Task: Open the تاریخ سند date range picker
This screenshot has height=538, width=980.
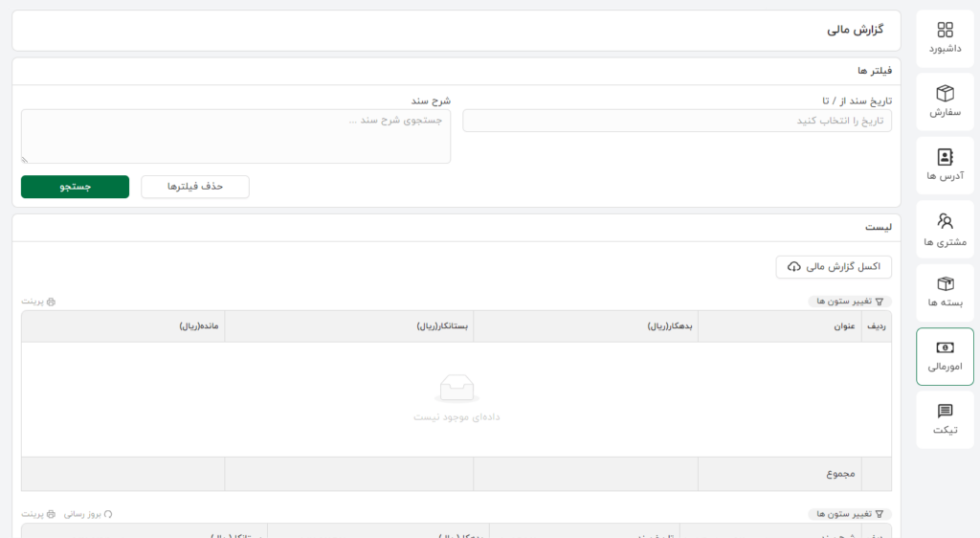Action: [x=677, y=121]
